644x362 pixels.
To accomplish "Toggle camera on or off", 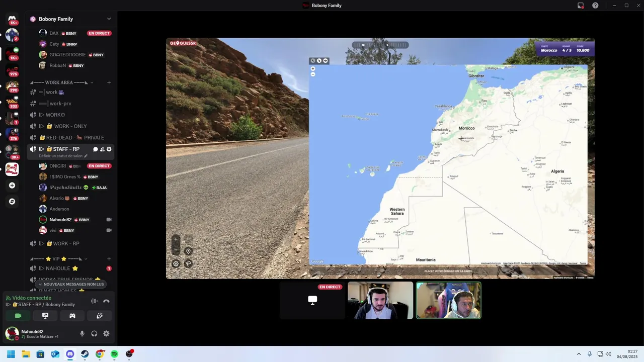I will tap(18, 316).
